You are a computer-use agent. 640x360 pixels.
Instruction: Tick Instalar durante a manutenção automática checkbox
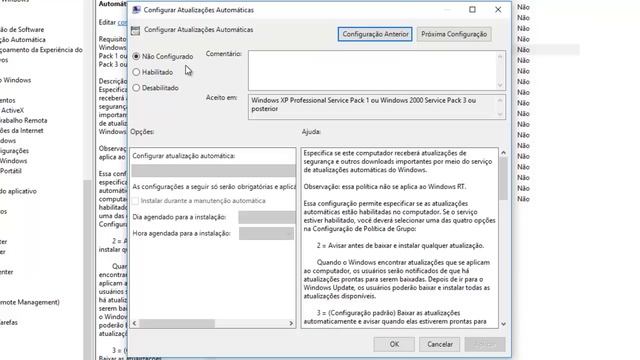click(136, 201)
